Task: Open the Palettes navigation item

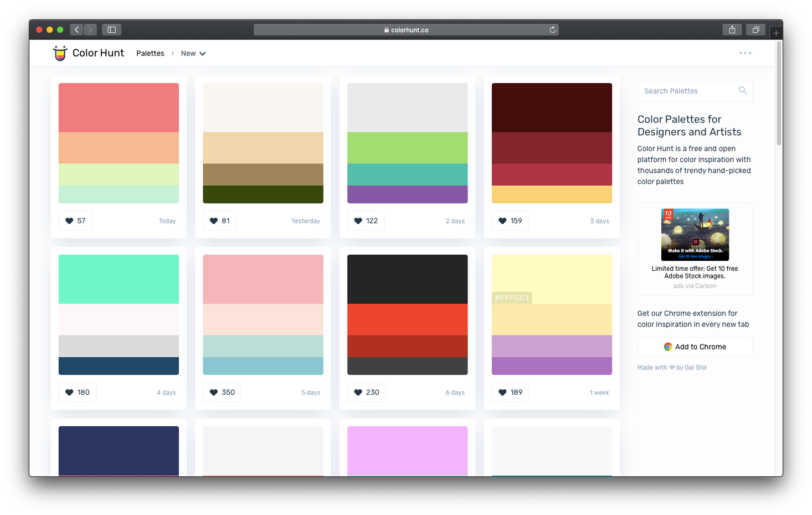Action: tap(150, 54)
